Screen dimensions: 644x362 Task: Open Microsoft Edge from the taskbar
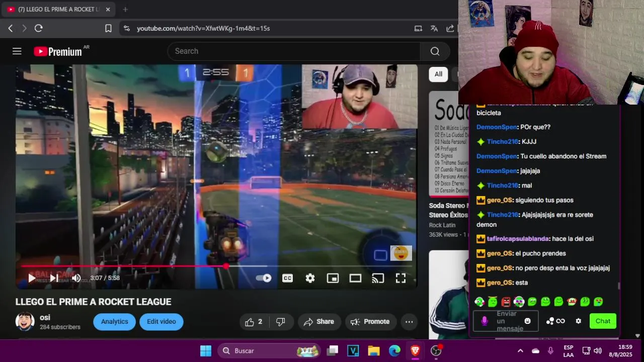394,350
